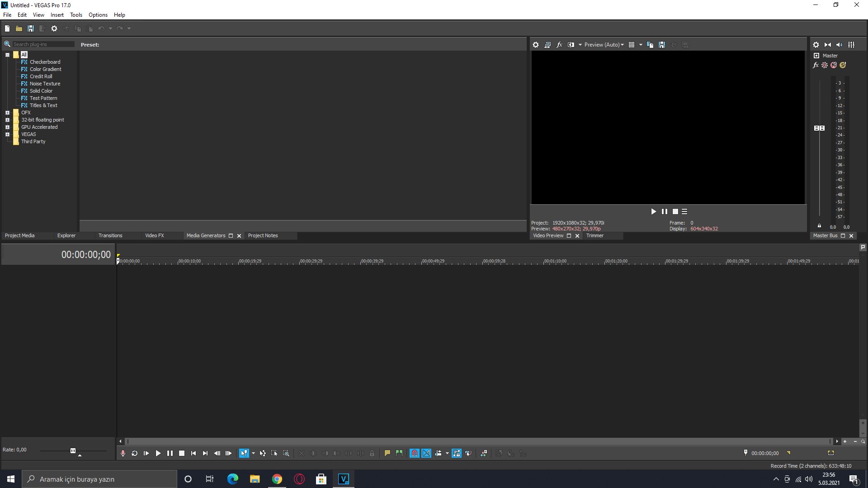Screen dimensions: 868x488
Task: Save snapshot to file icon
Action: 662,45
